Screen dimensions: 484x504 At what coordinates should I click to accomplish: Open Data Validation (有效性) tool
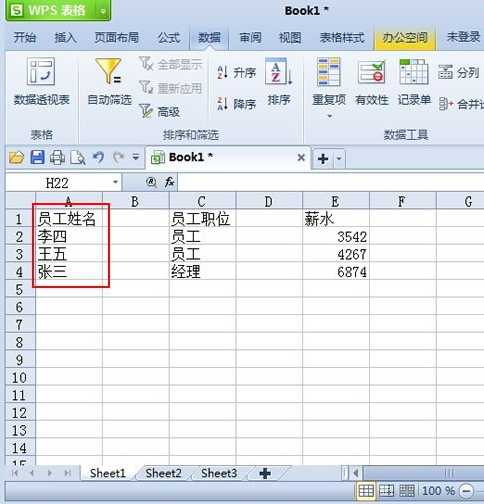(372, 82)
